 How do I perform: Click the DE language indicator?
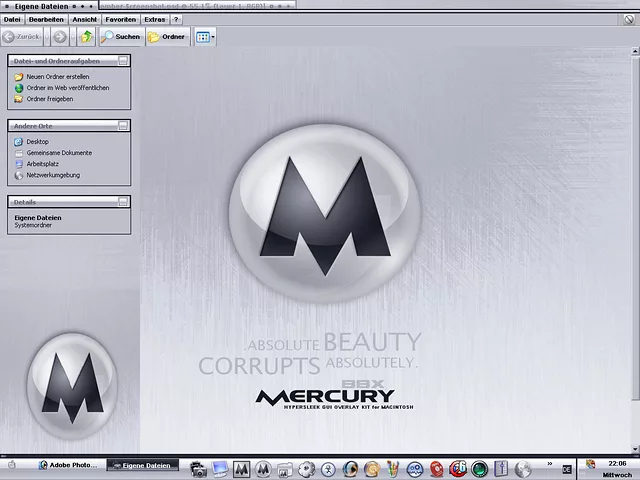[567, 469]
